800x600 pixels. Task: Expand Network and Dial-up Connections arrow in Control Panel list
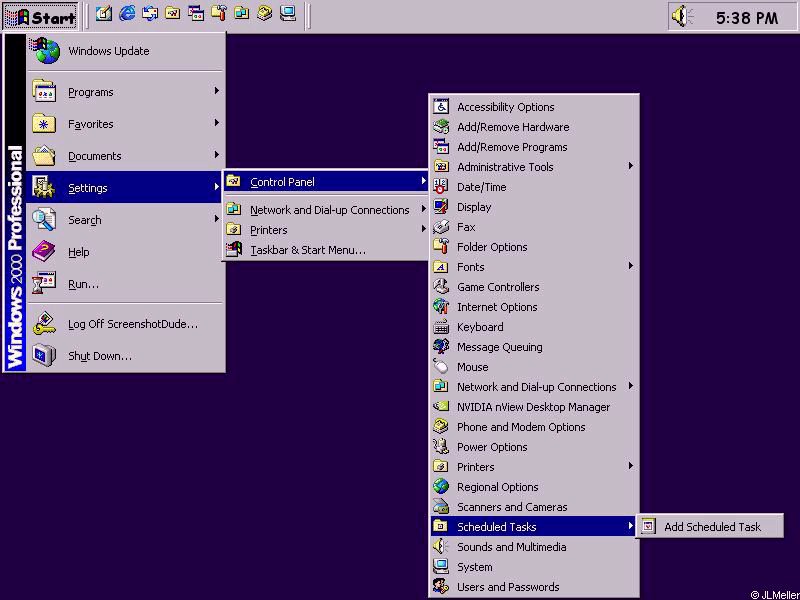[x=631, y=386]
